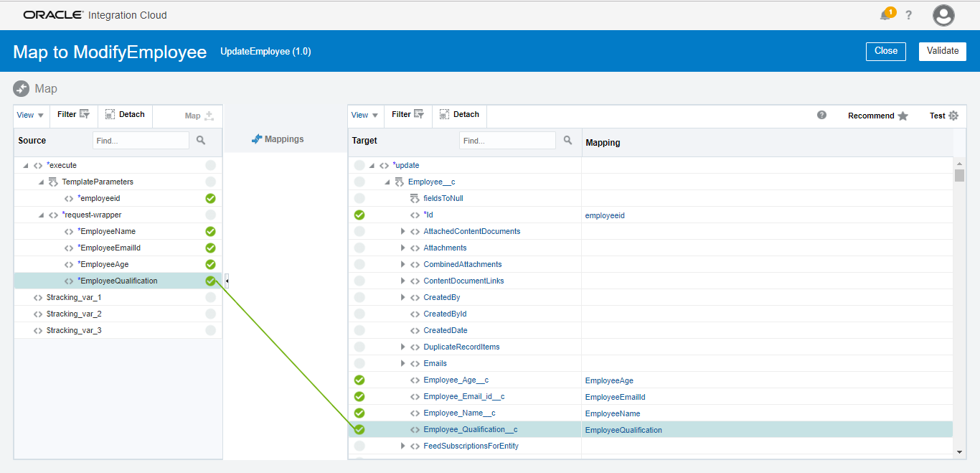The width and height of the screenshot is (980, 473).
Task: Click the mapped check on *EmployeeName
Action: click(x=210, y=231)
